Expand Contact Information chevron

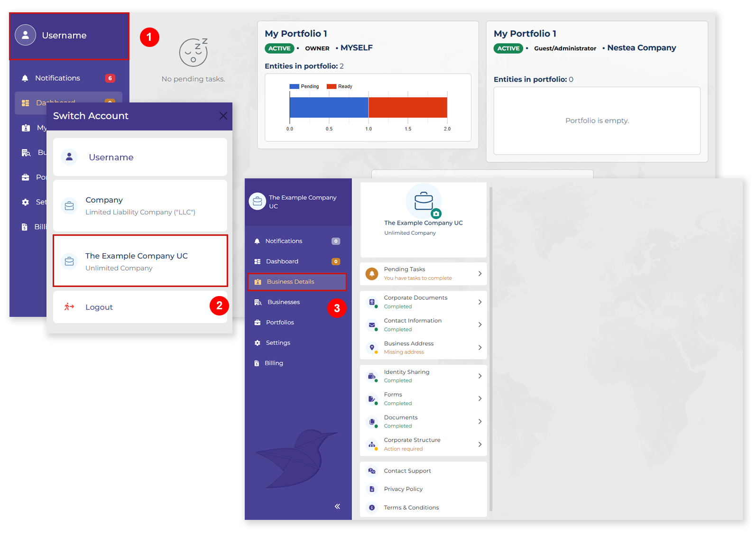[x=480, y=325]
